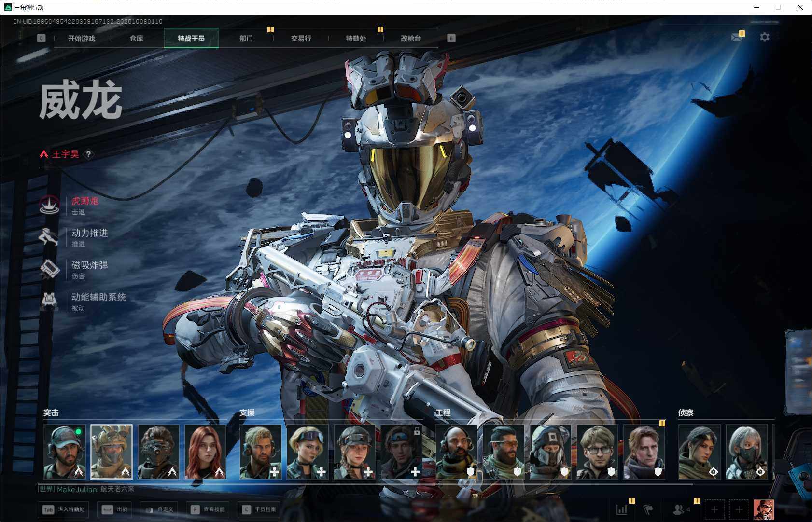Select the bald bearded Engineer operator portrait
This screenshot has width=812, height=522.
pyautogui.click(x=456, y=452)
